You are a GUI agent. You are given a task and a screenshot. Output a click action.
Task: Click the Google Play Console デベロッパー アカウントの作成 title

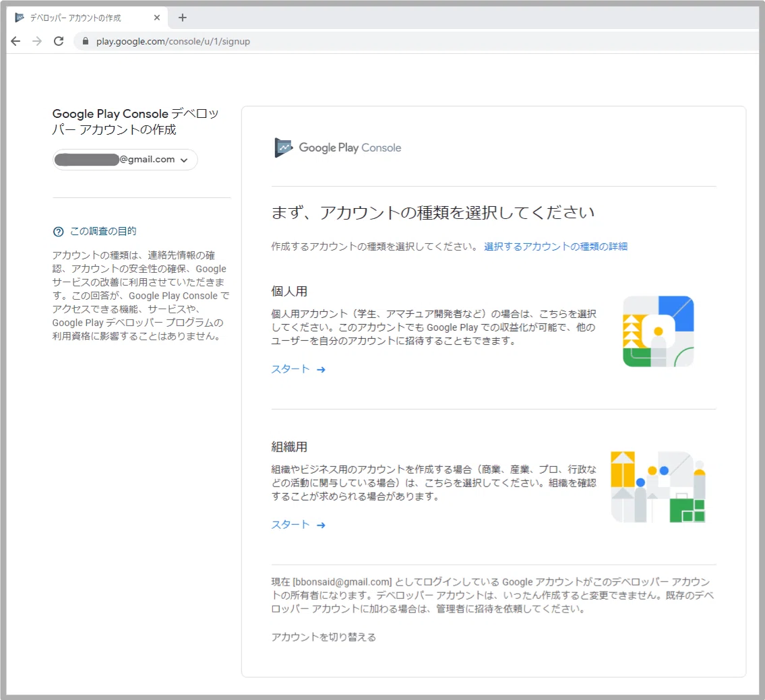click(135, 121)
